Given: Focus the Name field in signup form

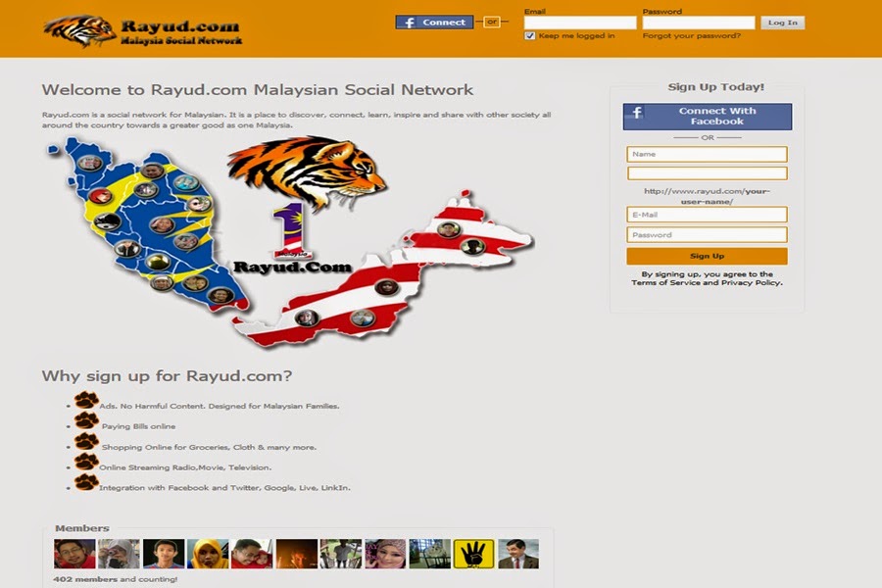Looking at the screenshot, I should (707, 154).
